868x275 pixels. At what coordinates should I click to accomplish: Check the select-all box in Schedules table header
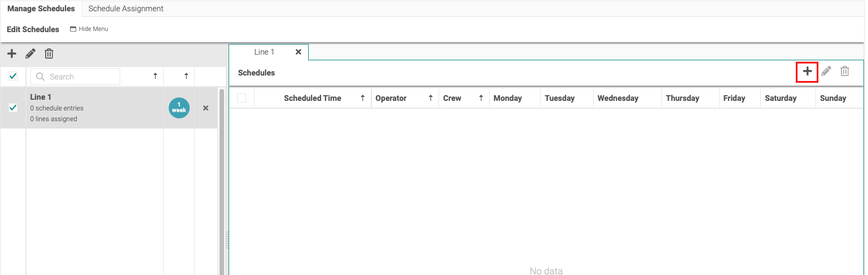242,98
